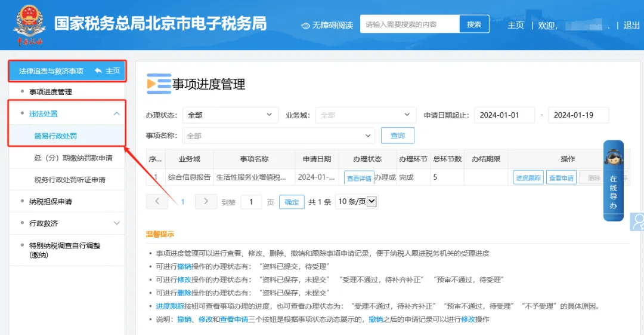
Task: Go to next page arrow in pagination
Action: tap(206, 201)
